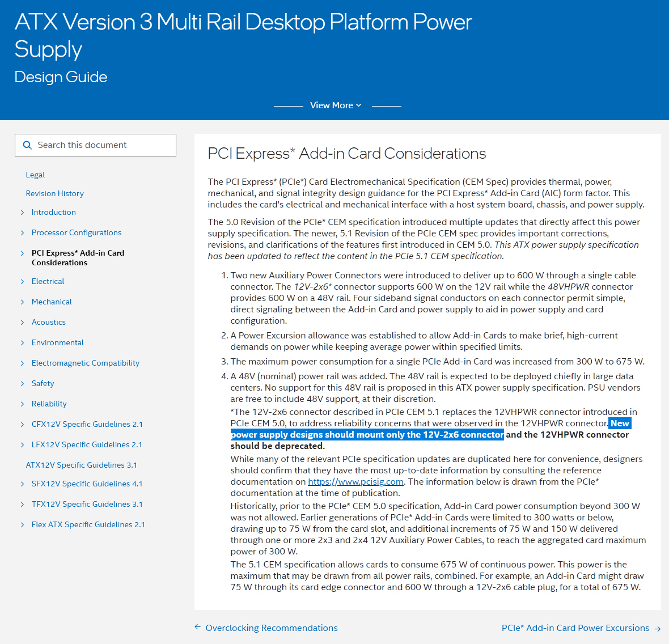Expand TFX12V Specific Guidelines 3.1 chevron
Viewport: 669px width, 644px height.
[x=23, y=505]
